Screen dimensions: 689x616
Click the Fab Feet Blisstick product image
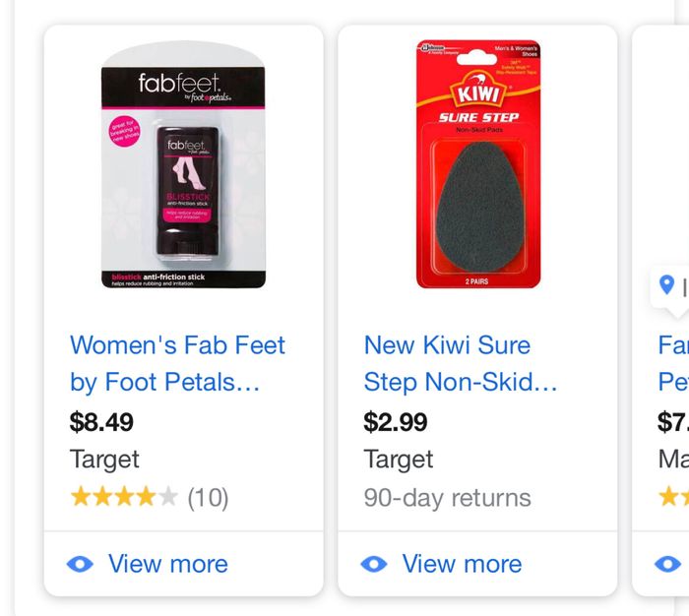[183, 164]
